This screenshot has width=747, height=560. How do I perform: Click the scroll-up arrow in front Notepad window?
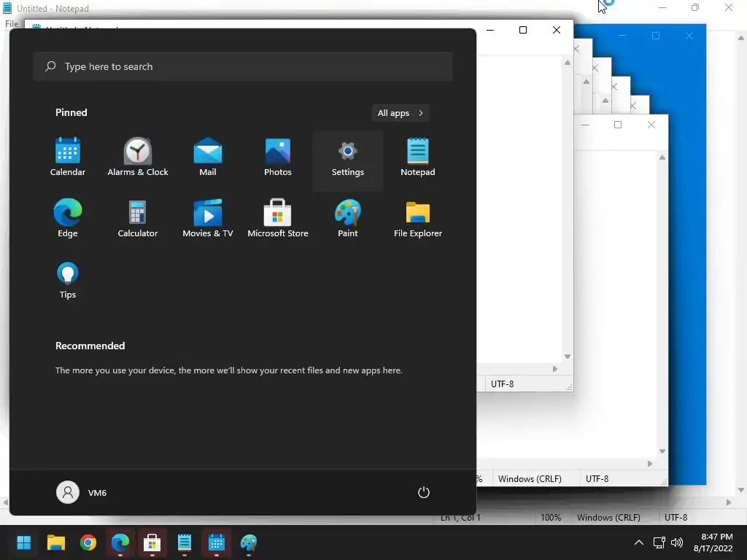568,63
